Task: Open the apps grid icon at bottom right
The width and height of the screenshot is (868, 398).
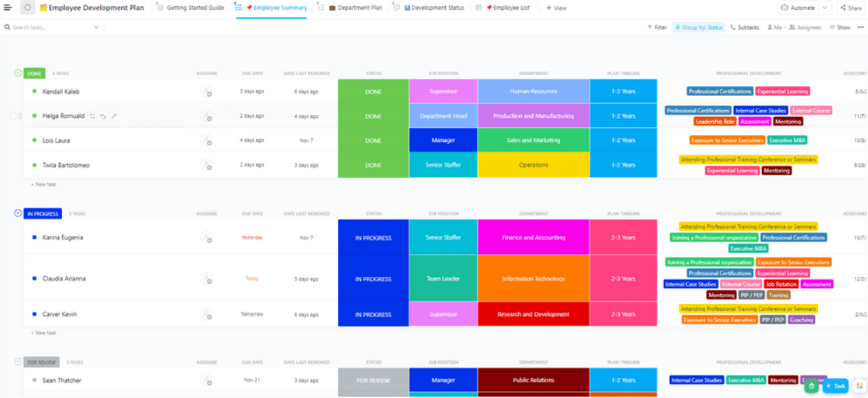Action: pos(859,385)
